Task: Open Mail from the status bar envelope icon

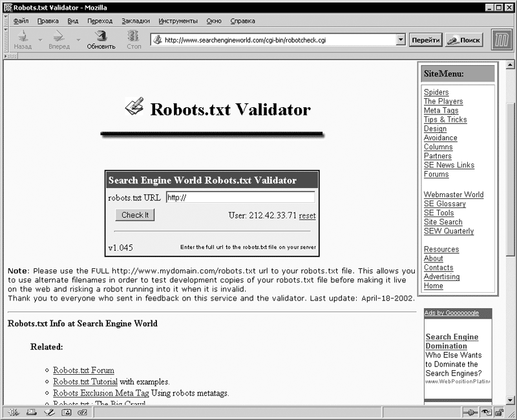Action: point(31,412)
